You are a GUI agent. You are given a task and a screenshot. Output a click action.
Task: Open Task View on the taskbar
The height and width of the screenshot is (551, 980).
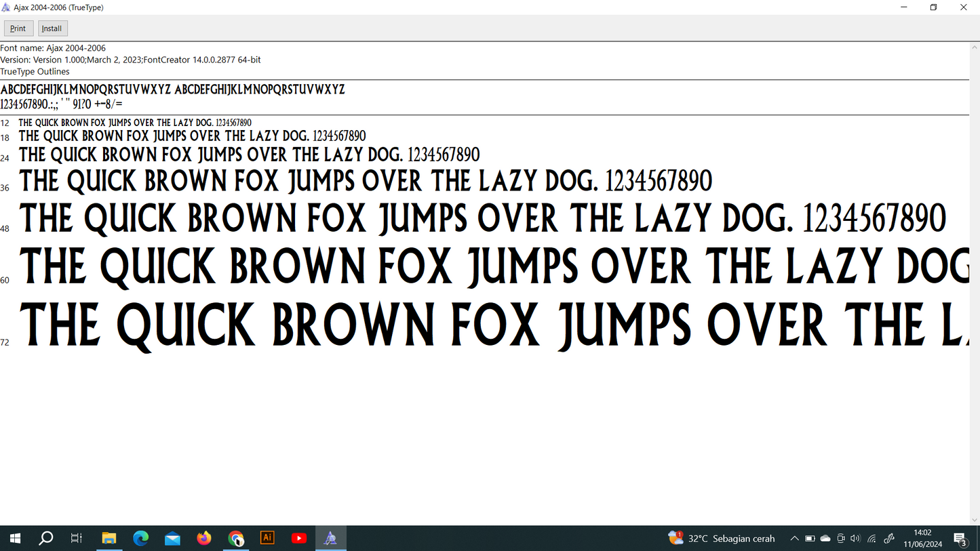(77, 538)
